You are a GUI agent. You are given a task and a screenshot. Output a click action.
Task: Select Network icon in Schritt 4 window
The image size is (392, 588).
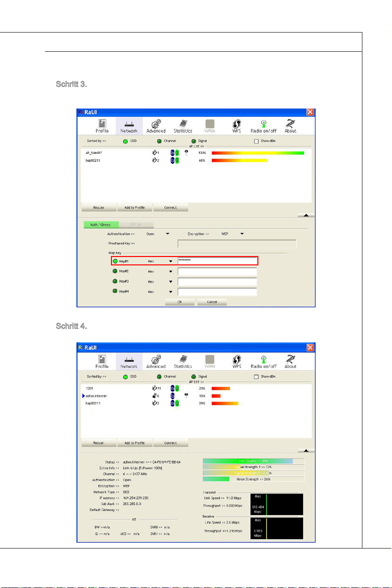(x=129, y=362)
